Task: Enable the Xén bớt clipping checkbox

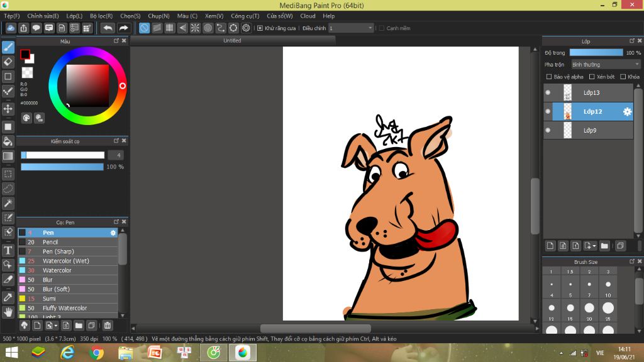Action: [x=592, y=77]
